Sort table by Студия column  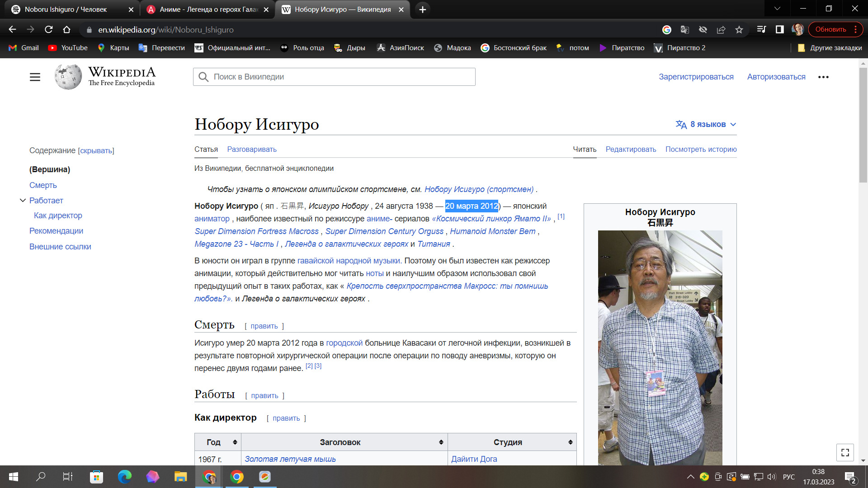click(570, 442)
